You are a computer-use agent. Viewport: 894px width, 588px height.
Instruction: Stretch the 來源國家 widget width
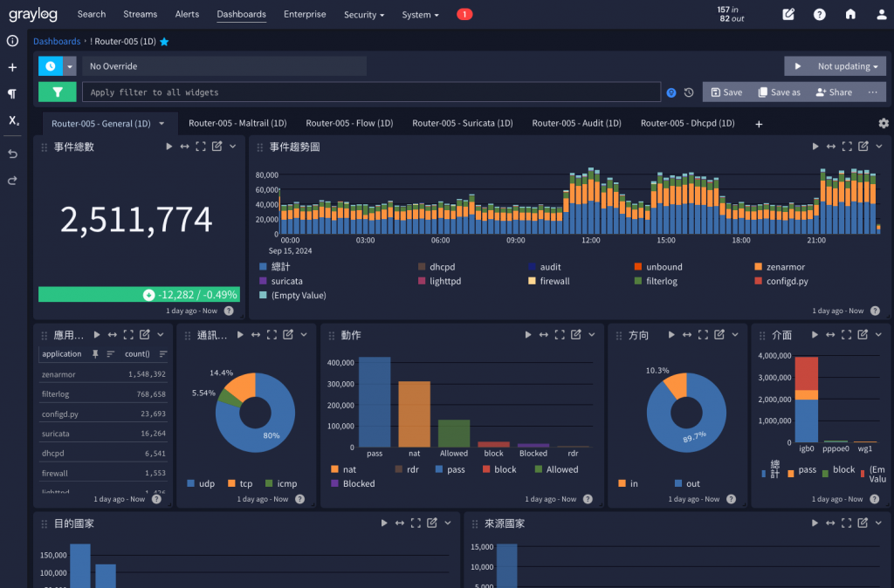click(x=831, y=523)
